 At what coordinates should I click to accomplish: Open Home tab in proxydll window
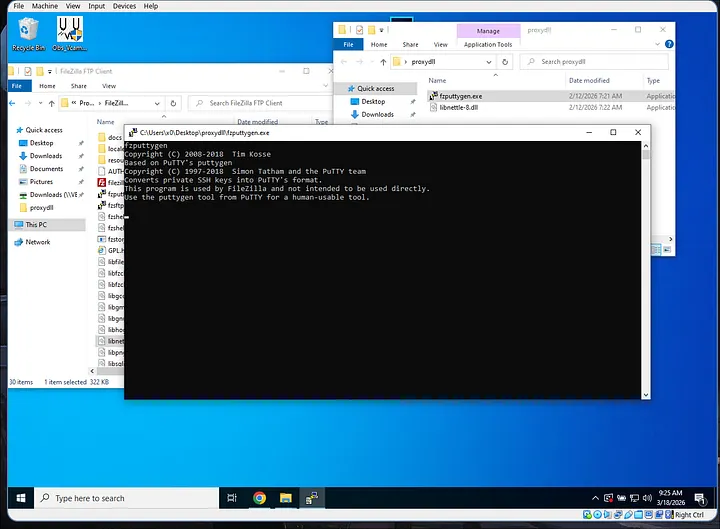coord(379,45)
